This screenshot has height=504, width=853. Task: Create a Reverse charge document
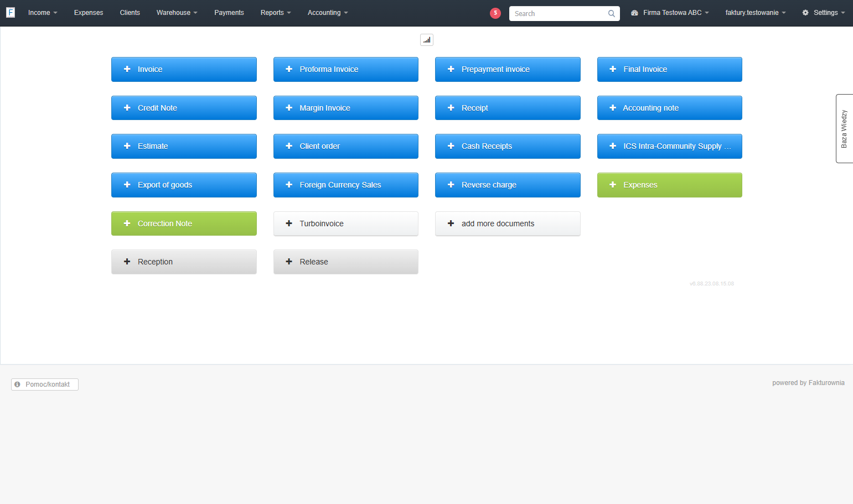508,185
